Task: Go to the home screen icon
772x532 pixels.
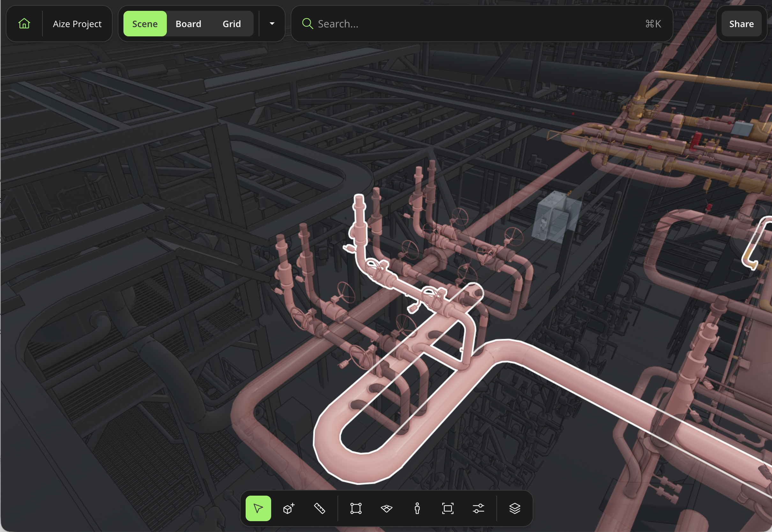Action: coord(24,24)
